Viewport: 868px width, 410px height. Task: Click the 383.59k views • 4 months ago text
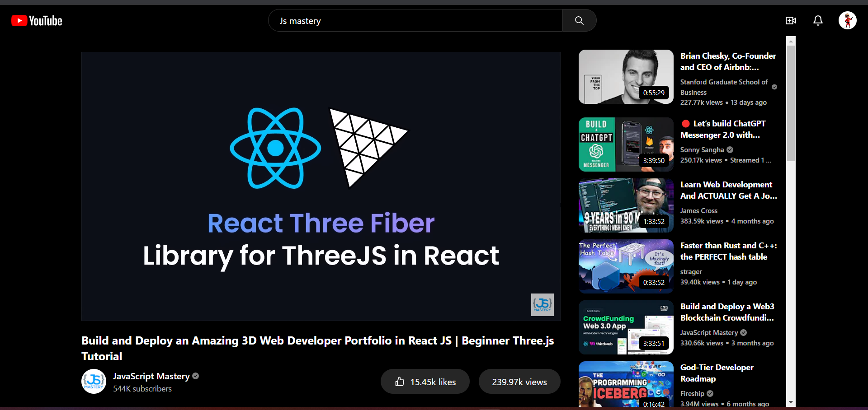coord(727,221)
